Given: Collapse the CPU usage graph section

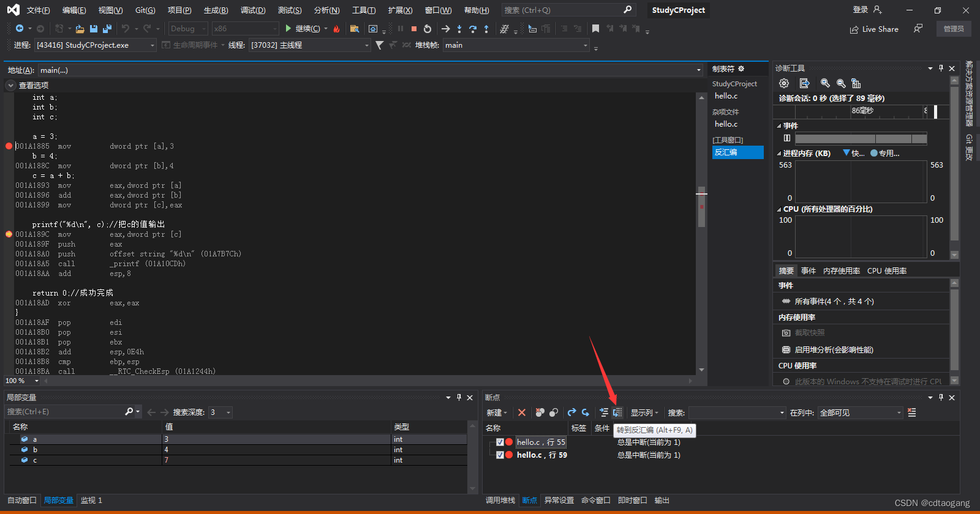Looking at the screenshot, I should (779, 209).
